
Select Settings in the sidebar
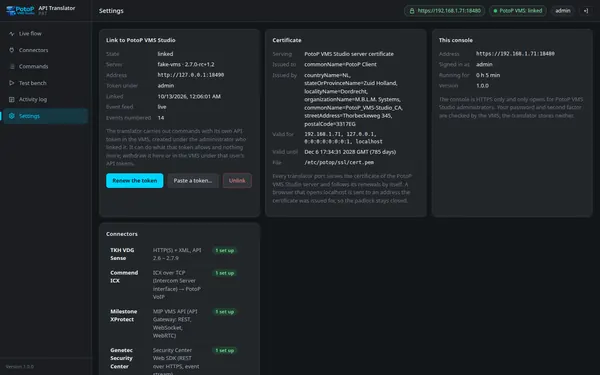tap(45, 116)
